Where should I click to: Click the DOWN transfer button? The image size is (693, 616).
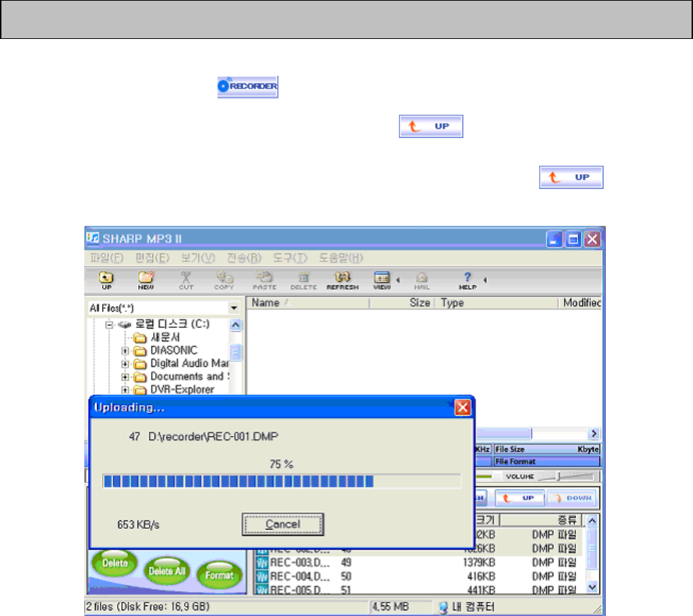(x=571, y=498)
